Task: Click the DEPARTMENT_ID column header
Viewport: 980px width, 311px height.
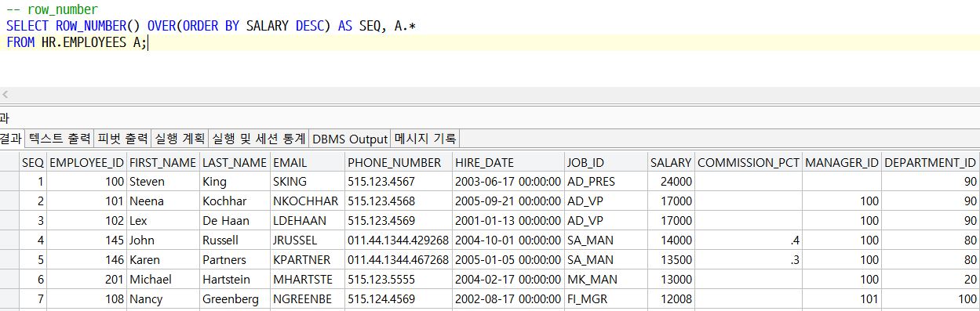Action: [931, 163]
